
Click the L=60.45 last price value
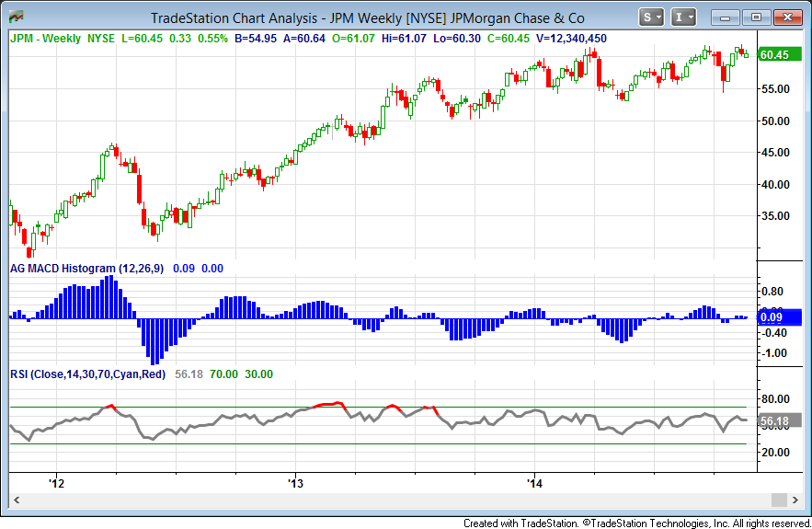[142, 39]
